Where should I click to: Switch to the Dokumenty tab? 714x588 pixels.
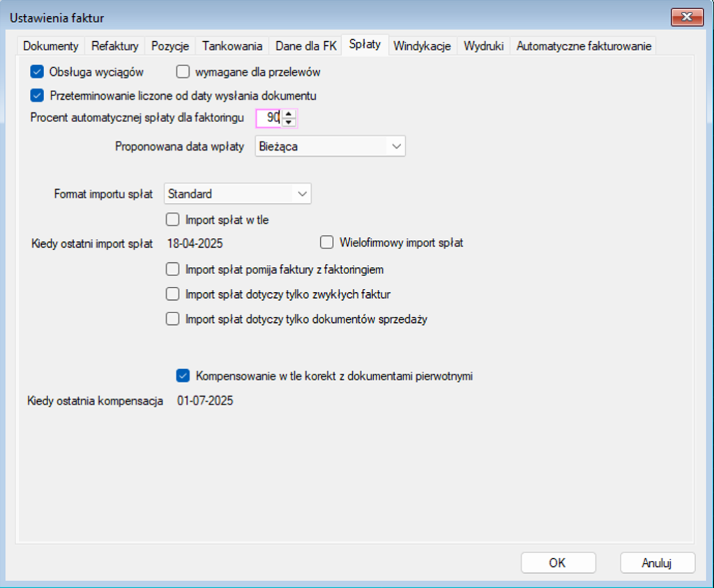point(50,46)
